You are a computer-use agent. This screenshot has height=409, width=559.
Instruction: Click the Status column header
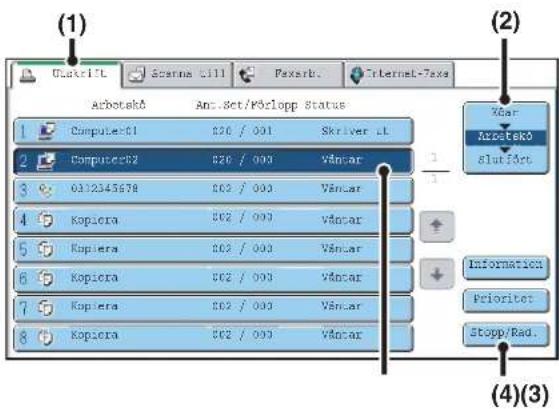tap(325, 105)
